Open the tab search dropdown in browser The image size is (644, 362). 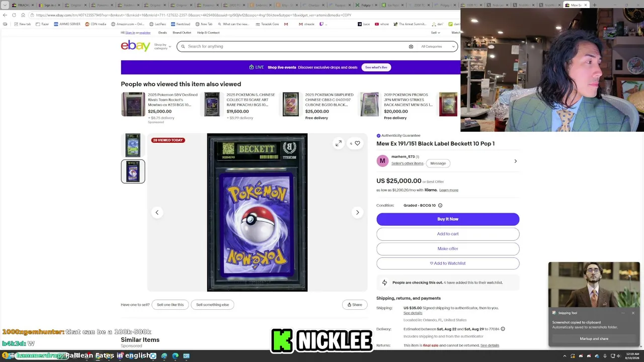click(x=5, y=5)
